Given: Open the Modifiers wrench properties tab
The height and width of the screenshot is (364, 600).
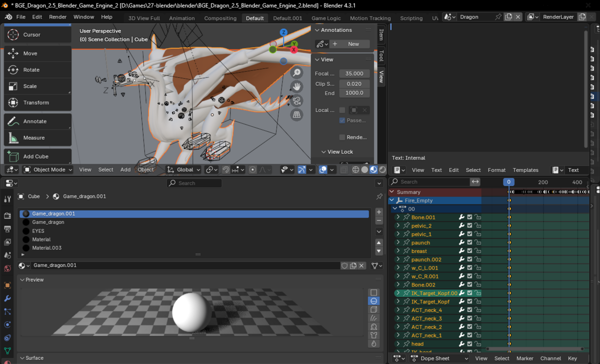Looking at the screenshot, I should point(7,298).
